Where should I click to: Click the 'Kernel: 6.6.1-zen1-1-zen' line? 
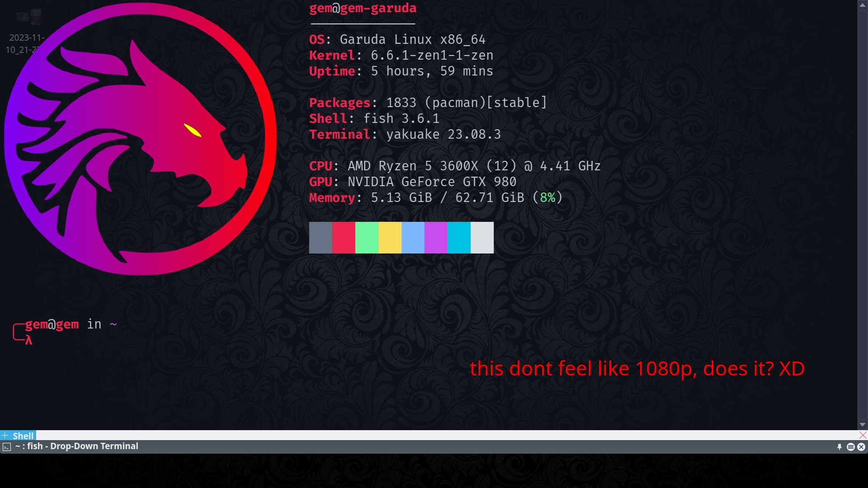pos(401,56)
